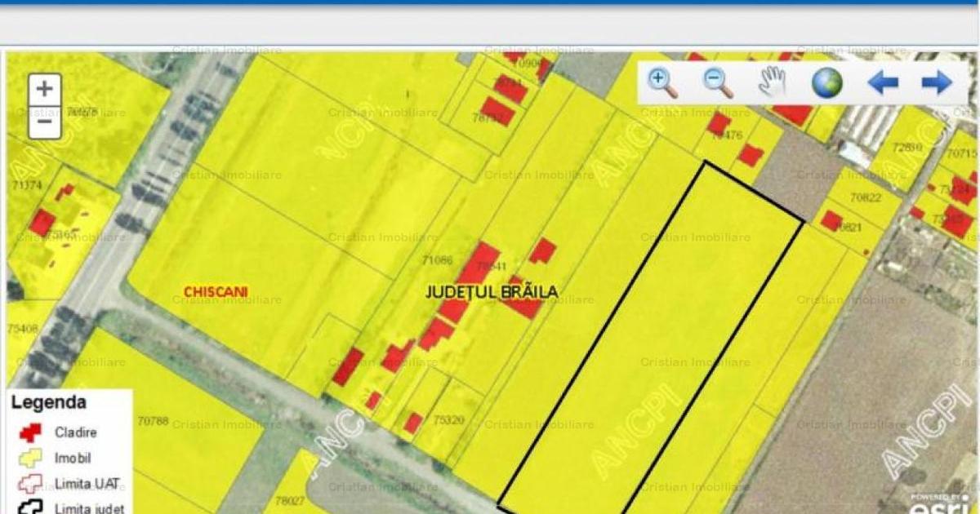This screenshot has width=980, height=514.
Task: Go to previous map extent arrow
Action: [883, 82]
